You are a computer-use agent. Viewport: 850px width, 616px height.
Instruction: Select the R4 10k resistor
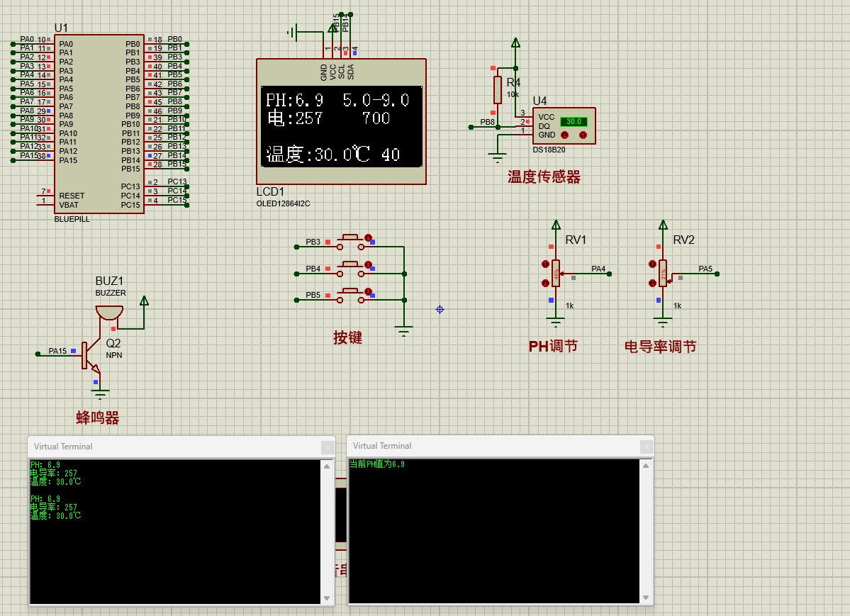(x=498, y=90)
